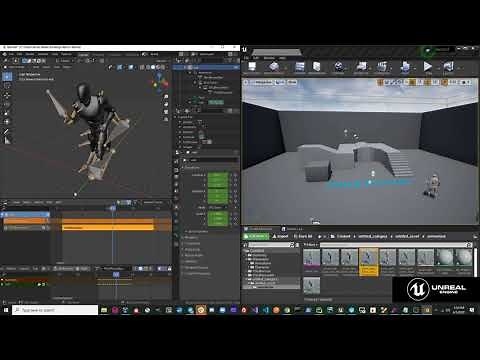The width and height of the screenshot is (480, 360).
Task: Click the zoom magnifier icon in Blender viewport
Action: coord(166,97)
